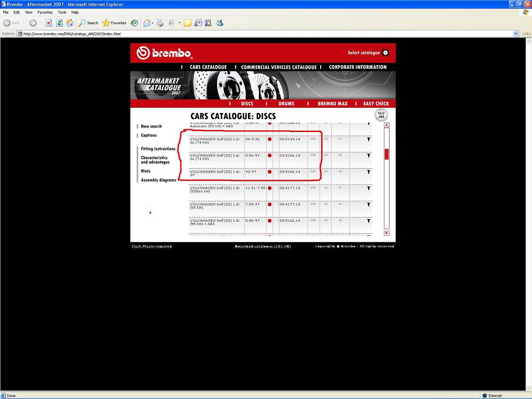Open the File menu
This screenshot has height=399, width=532.
click(x=6, y=12)
